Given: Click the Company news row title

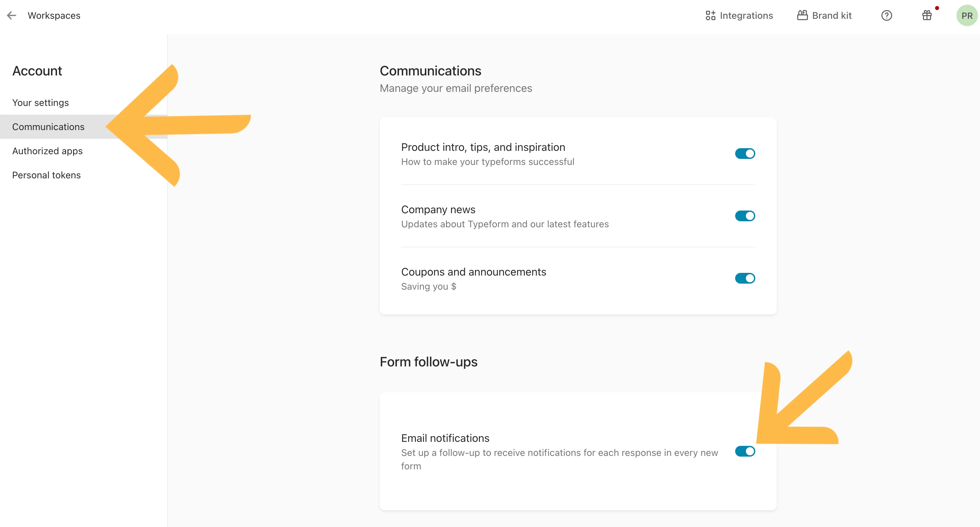Looking at the screenshot, I should [x=438, y=210].
